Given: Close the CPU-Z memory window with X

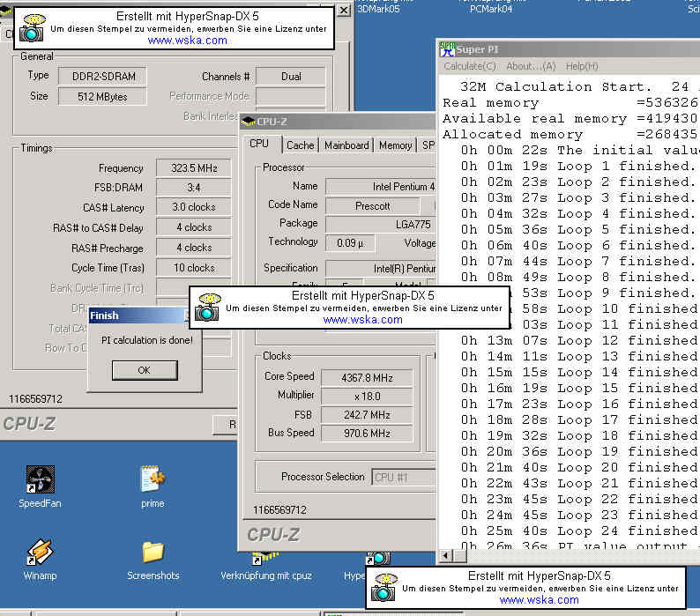Looking at the screenshot, I should [343, 10].
